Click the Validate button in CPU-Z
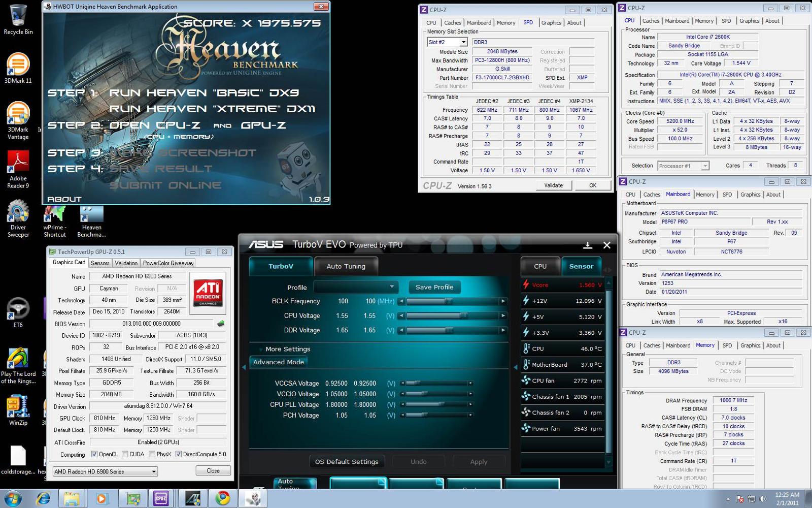Screen dimensions: 812x508 (553, 185)
